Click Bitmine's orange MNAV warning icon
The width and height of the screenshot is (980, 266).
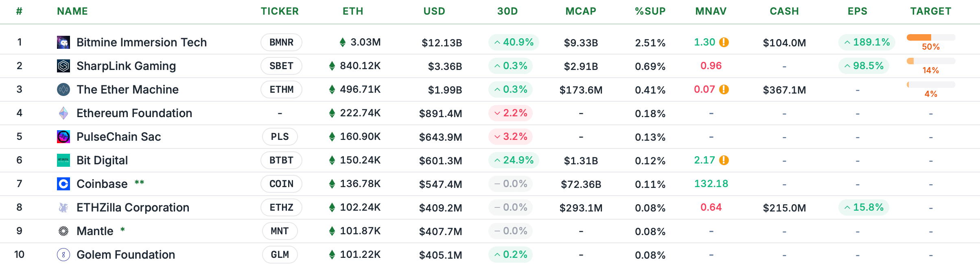coord(724,42)
